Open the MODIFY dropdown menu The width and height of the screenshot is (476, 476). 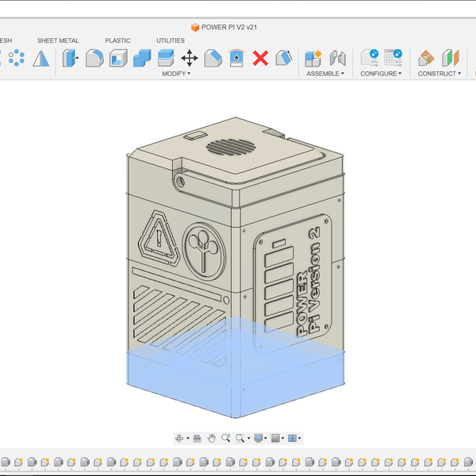176,74
